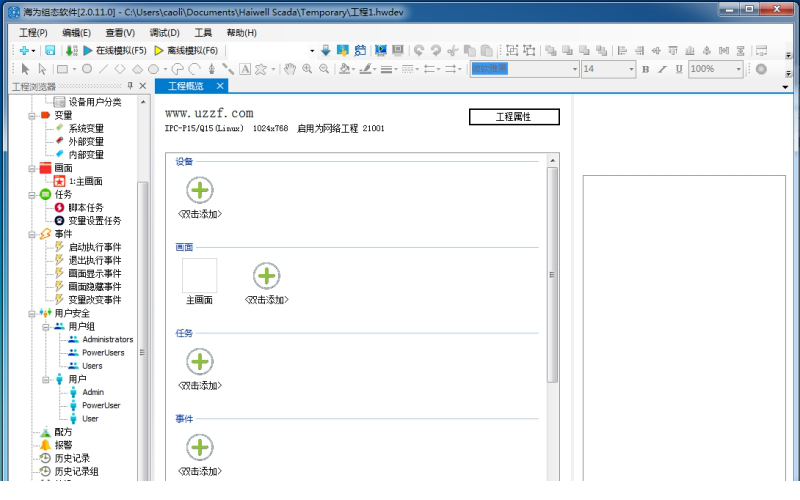
Task: Click the align left icon
Action: 622,50
